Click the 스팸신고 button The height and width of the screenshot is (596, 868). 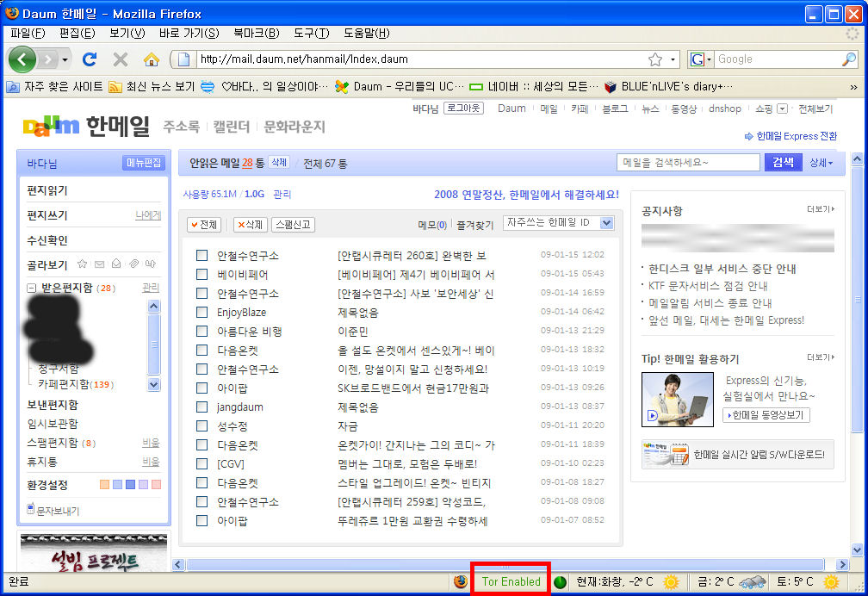(x=293, y=224)
